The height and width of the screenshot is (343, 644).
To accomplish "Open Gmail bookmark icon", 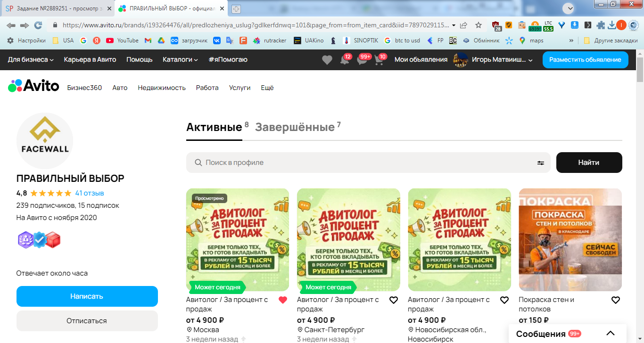I will point(148,41).
